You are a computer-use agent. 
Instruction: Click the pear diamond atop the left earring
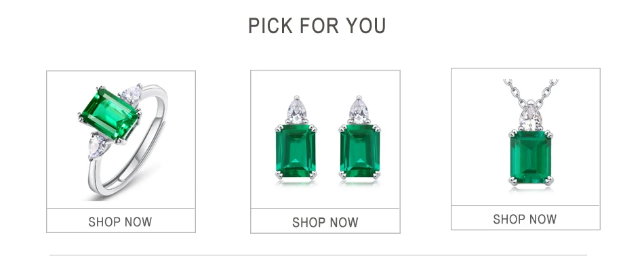tap(297, 110)
